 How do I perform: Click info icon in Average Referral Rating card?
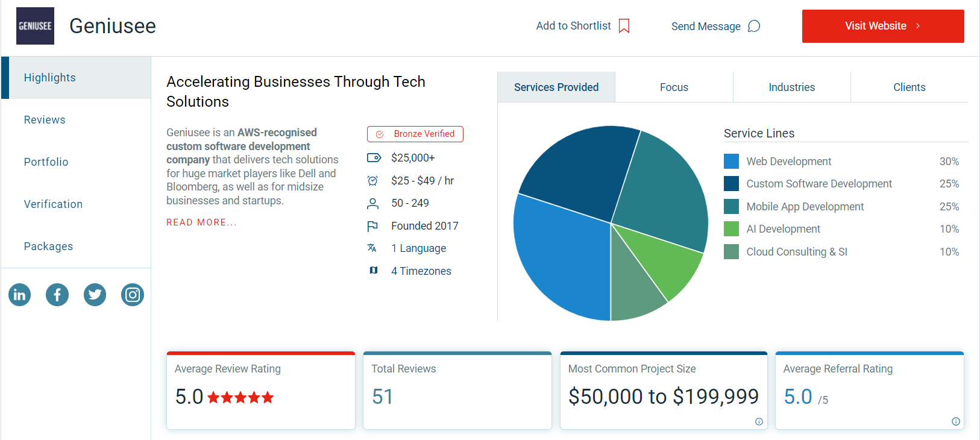point(956,421)
